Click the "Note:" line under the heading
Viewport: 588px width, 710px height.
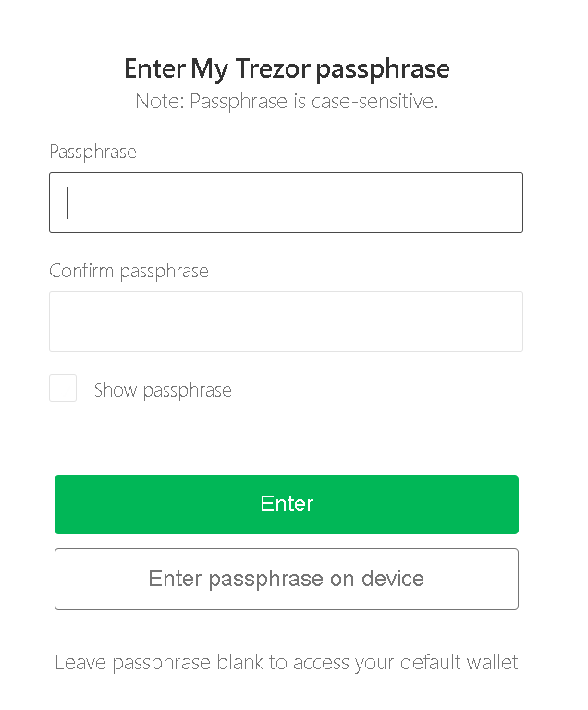(287, 101)
